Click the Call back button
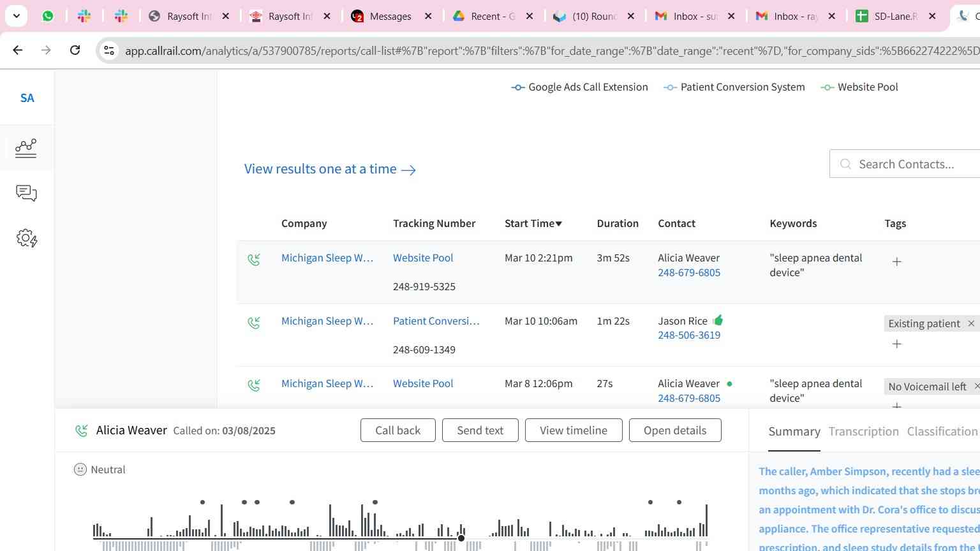Viewport: 980px width, 551px height. (x=397, y=430)
